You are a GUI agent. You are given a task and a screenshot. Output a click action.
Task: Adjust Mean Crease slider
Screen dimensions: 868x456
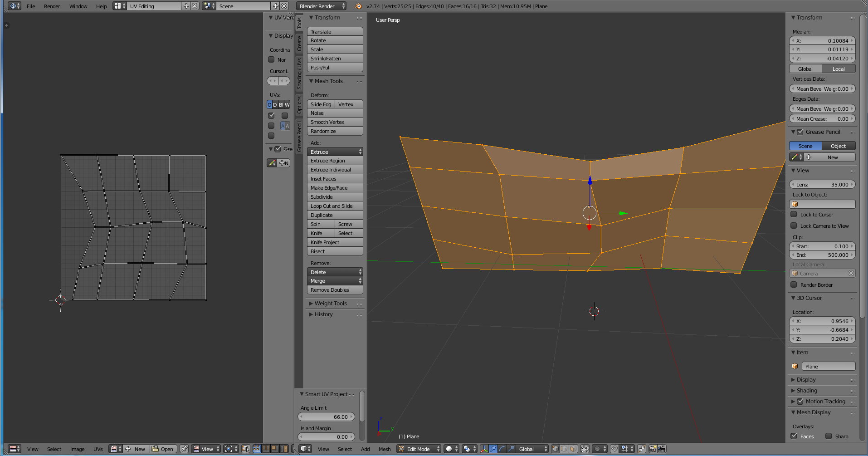point(823,119)
